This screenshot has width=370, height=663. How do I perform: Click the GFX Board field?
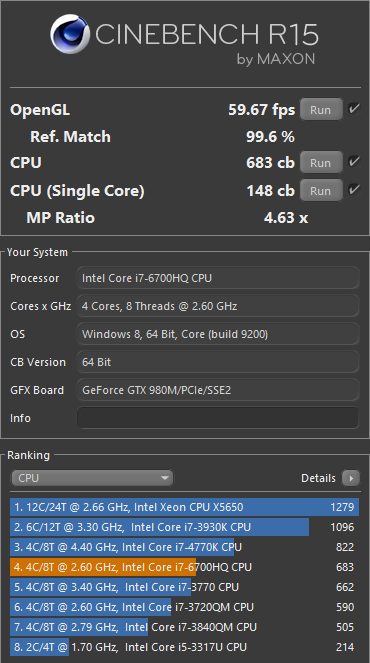point(218,390)
